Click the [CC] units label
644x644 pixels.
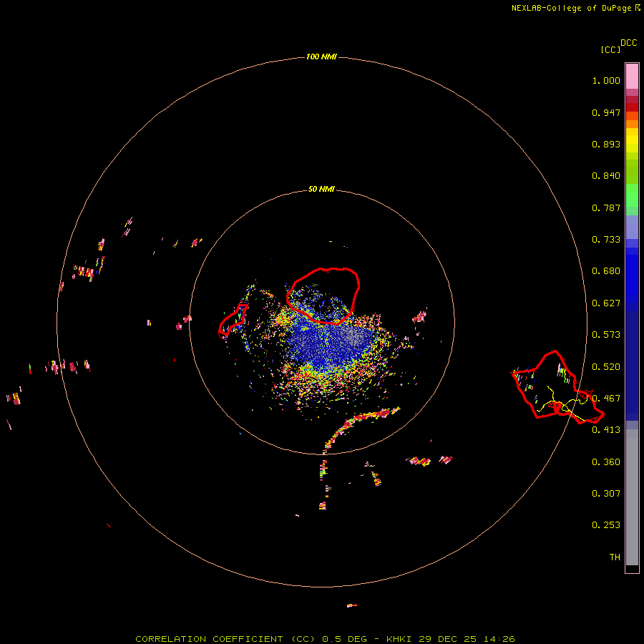[610, 49]
